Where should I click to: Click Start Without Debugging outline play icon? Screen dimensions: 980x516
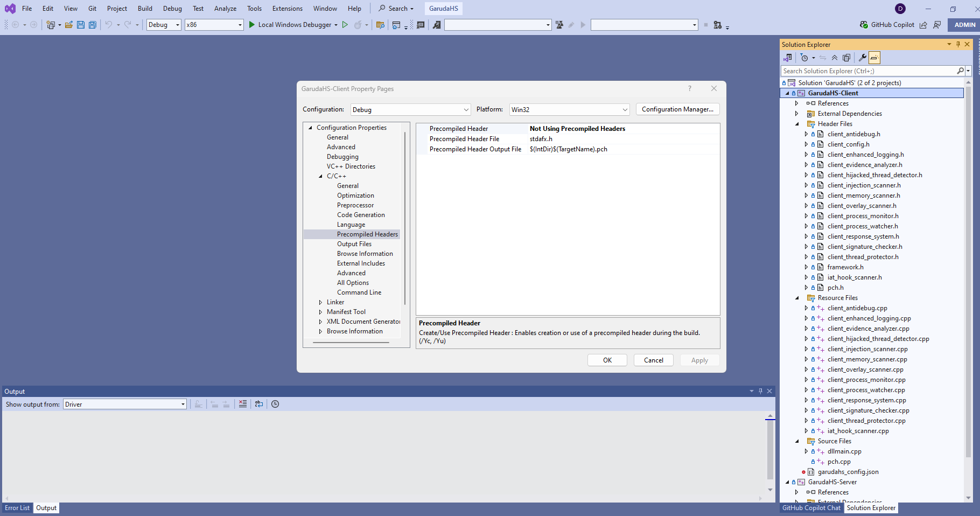pos(345,25)
